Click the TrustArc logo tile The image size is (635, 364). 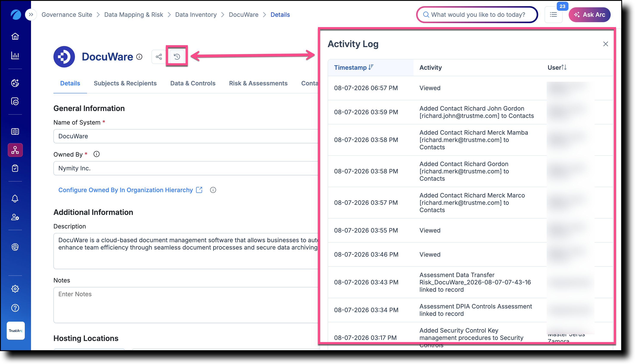pyautogui.click(x=16, y=330)
